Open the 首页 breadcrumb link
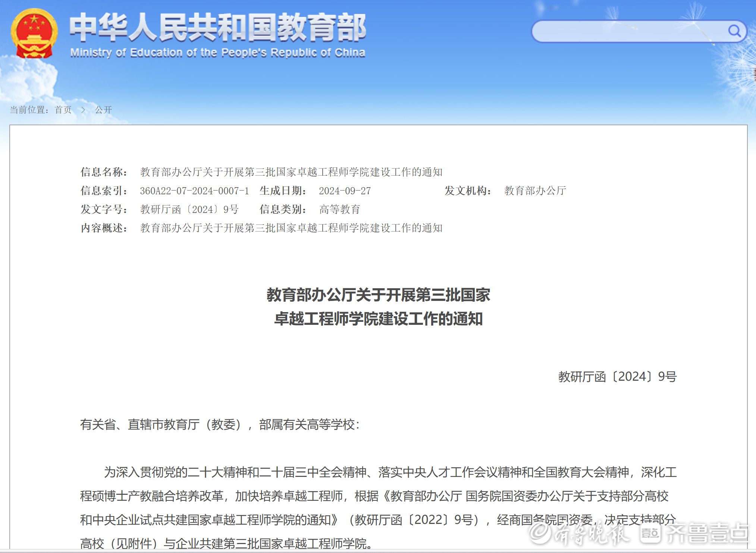756x553 pixels. coord(63,110)
